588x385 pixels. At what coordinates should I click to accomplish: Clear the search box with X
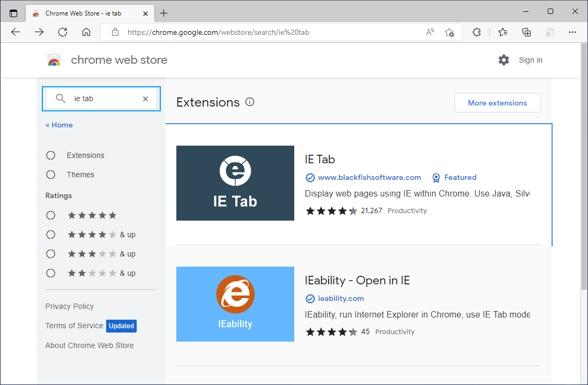click(x=145, y=99)
